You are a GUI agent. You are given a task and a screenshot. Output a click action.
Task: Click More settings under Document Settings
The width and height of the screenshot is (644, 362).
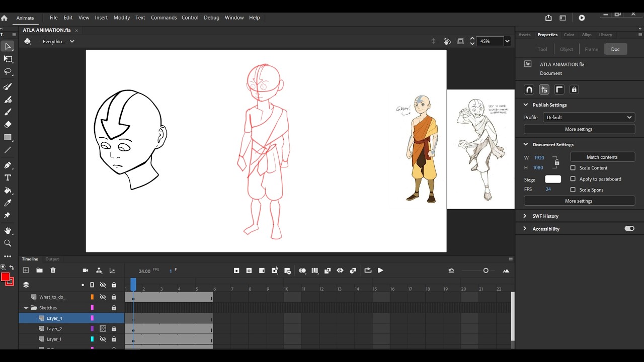pyautogui.click(x=579, y=201)
